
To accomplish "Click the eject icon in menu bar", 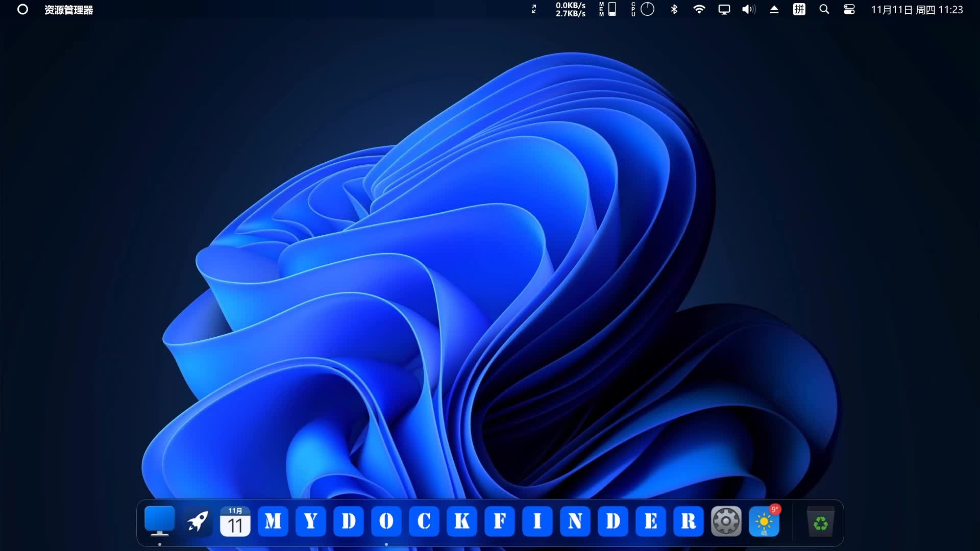I will tap(774, 9).
